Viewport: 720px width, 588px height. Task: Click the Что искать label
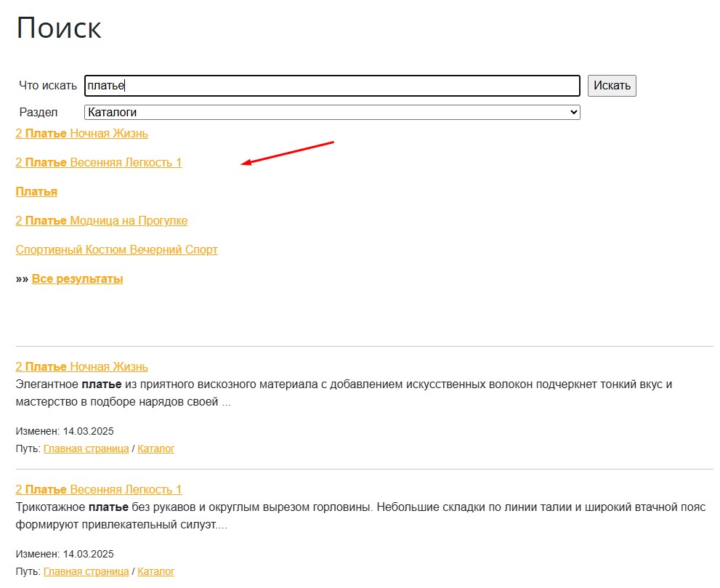[x=48, y=86]
